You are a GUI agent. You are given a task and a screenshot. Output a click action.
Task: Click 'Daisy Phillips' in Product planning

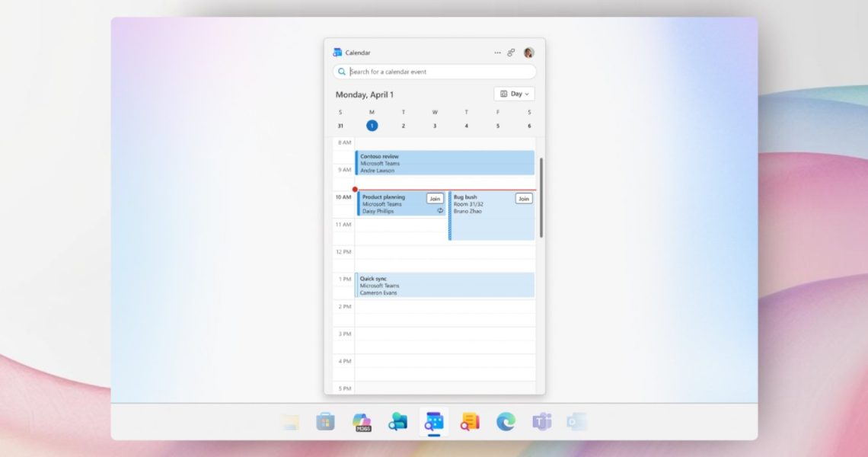coord(378,211)
